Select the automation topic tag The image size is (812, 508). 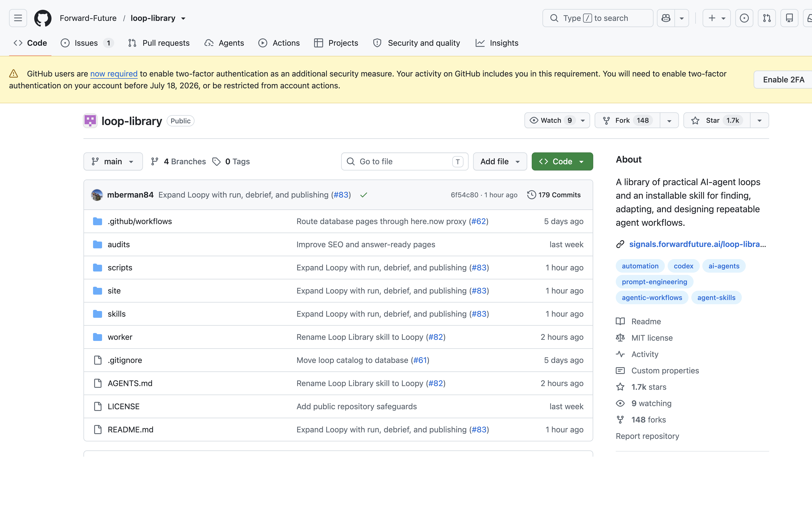pyautogui.click(x=640, y=266)
